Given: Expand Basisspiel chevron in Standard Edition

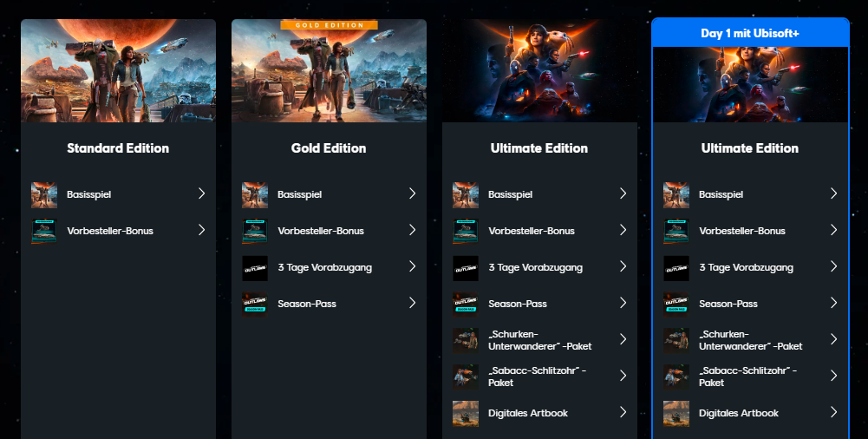Looking at the screenshot, I should point(201,193).
